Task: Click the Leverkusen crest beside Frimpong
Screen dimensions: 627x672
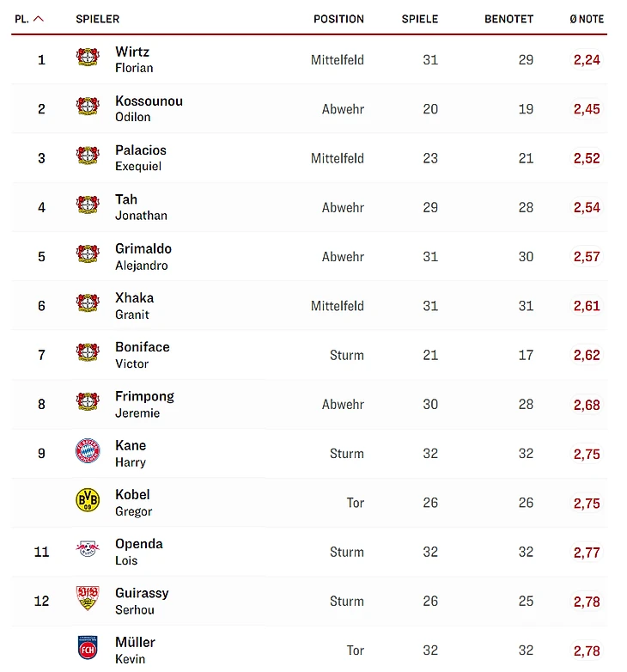Action: (x=88, y=403)
